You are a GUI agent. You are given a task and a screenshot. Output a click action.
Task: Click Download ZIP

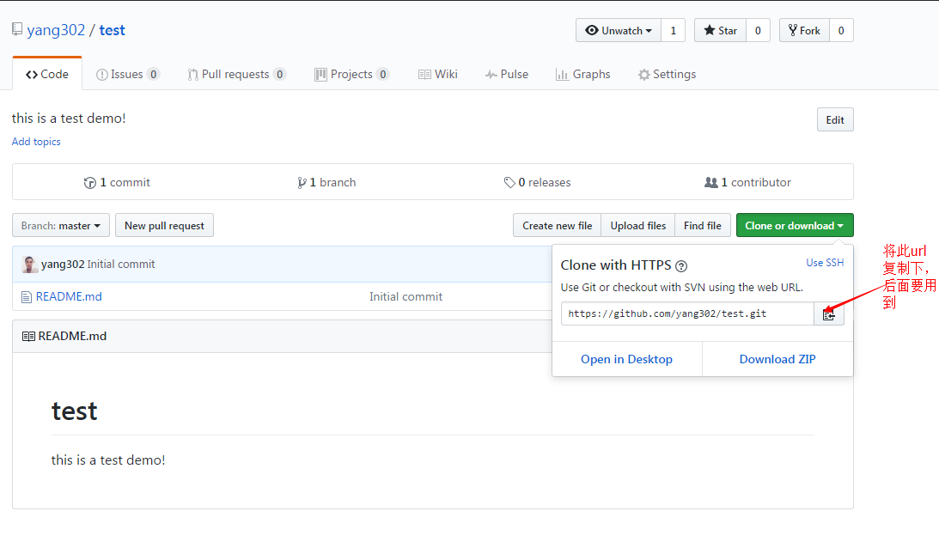click(777, 359)
